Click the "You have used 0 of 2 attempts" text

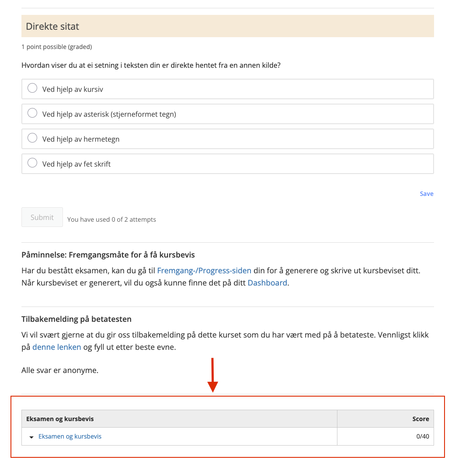[111, 220]
